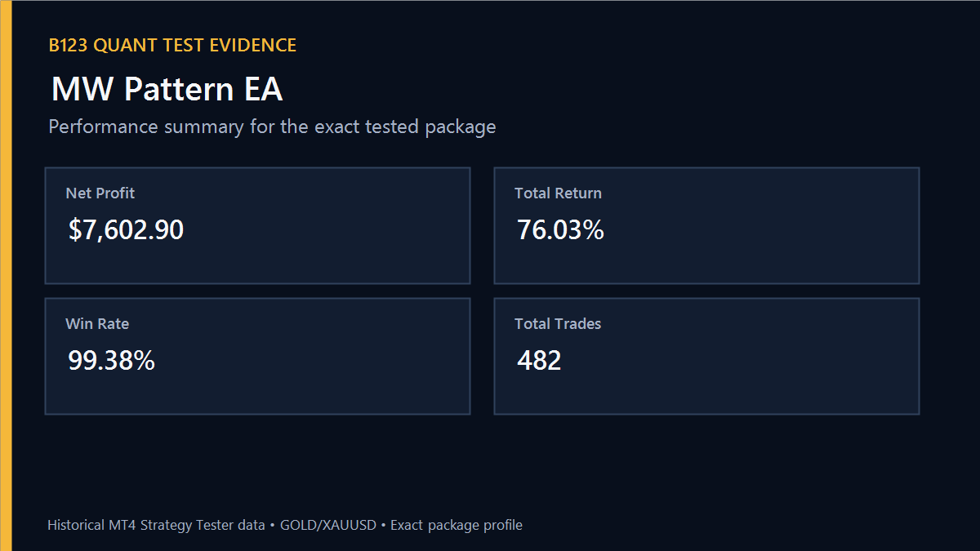This screenshot has height=551, width=980.
Task: Click the GOLD/XAUUSD symbol in footer
Action: point(327,525)
